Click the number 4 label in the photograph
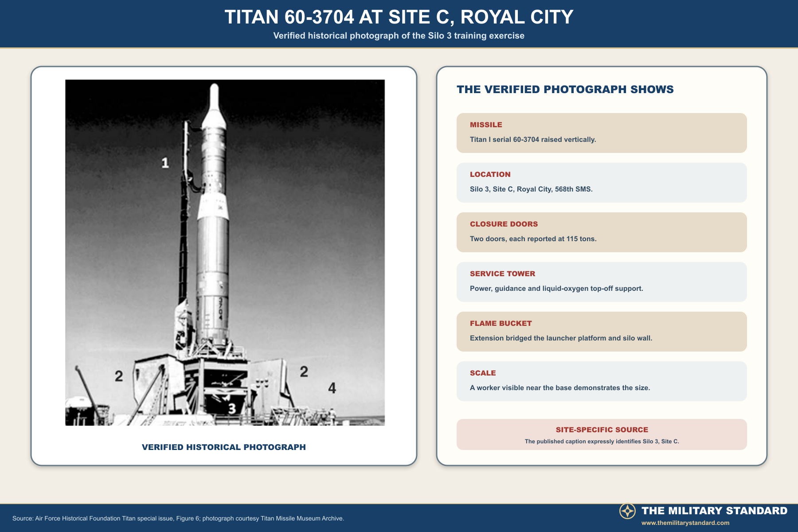 tap(332, 388)
